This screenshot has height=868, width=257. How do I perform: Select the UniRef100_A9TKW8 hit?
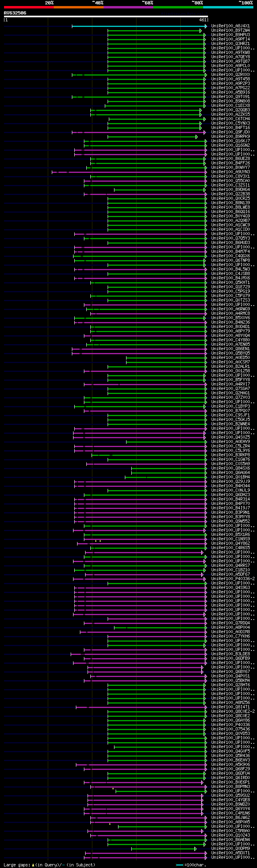[x=230, y=53]
